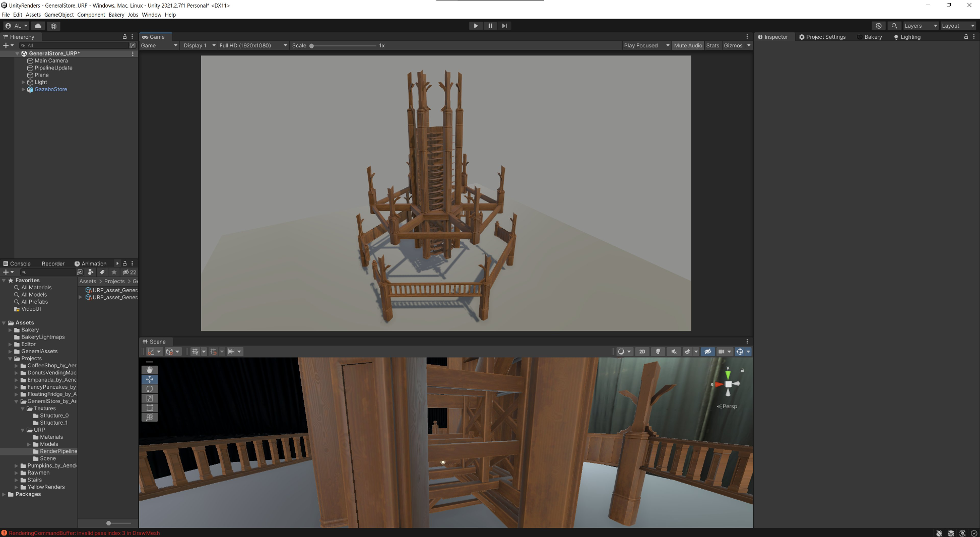Viewport: 980px width, 537px height.
Task: Open the Play Focused dropdown
Action: pos(646,45)
